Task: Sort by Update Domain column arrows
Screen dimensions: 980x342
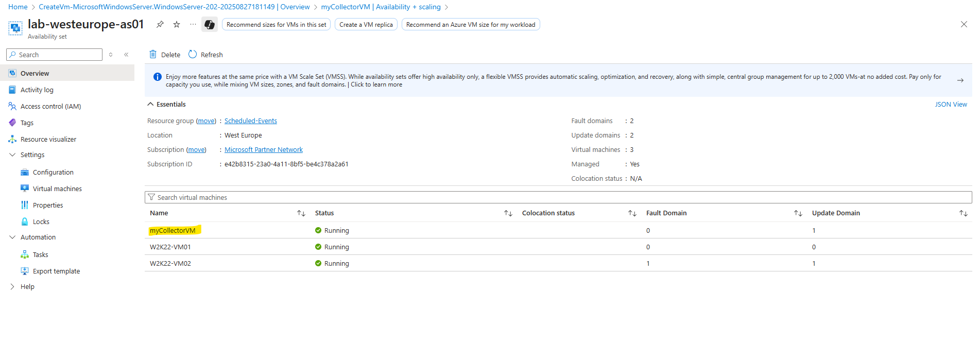Action: point(964,213)
